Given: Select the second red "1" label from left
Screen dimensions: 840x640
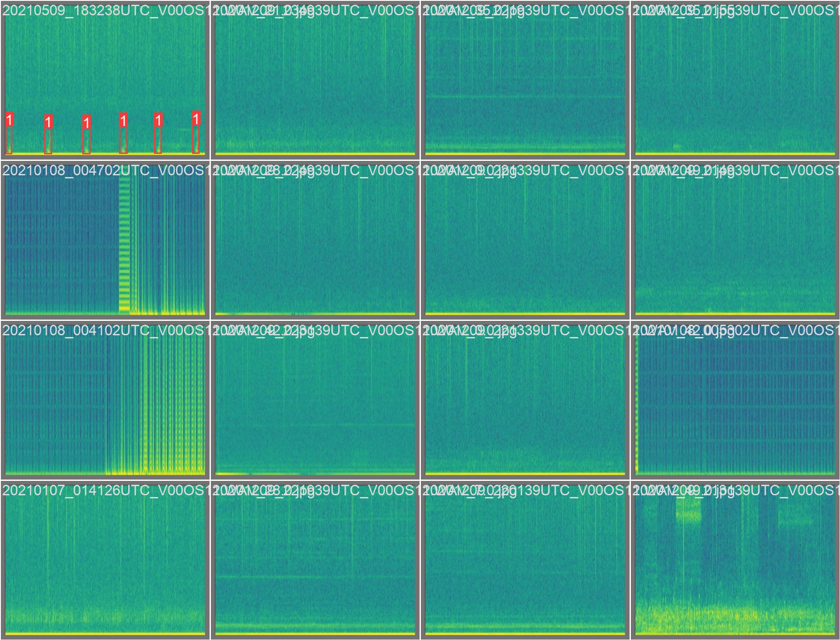Looking at the screenshot, I should 48,122.
